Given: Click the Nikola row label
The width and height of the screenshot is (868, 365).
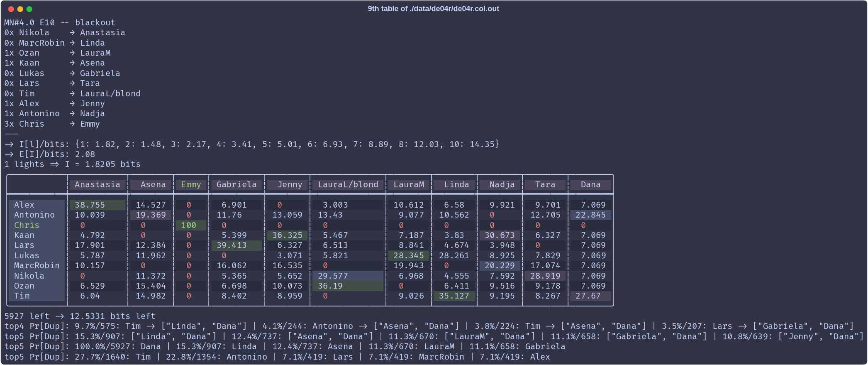Looking at the screenshot, I should pyautogui.click(x=37, y=276).
